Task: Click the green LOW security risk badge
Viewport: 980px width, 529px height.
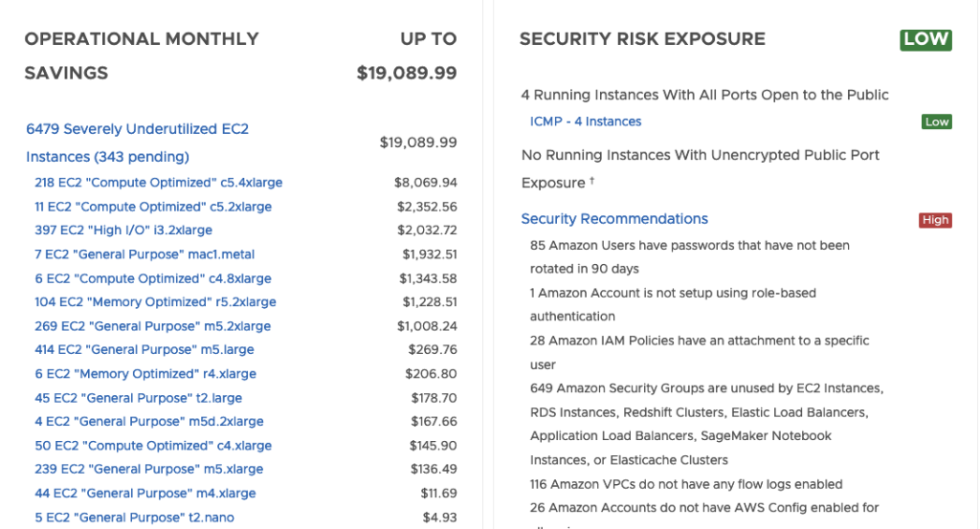Action: (925, 39)
